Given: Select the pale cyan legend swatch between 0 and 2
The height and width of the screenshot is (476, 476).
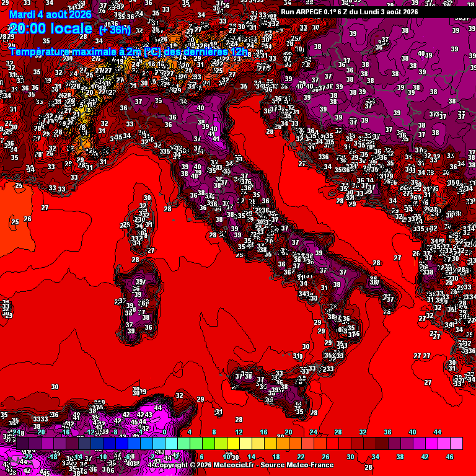Looking at the screenshot, I should coord(172,444).
